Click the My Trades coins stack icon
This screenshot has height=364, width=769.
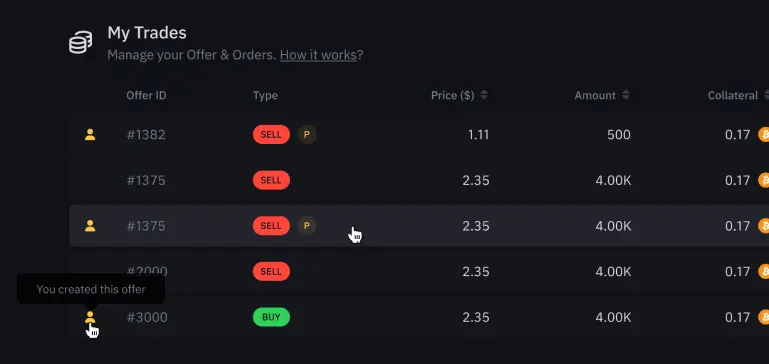coord(80,43)
